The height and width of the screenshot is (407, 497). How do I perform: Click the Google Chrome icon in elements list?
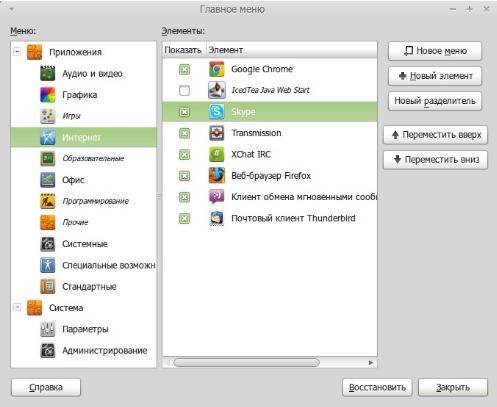click(x=217, y=69)
